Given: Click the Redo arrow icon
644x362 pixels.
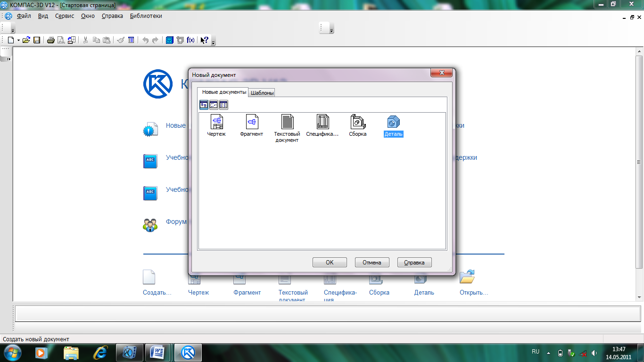Looking at the screenshot, I should coord(156,40).
